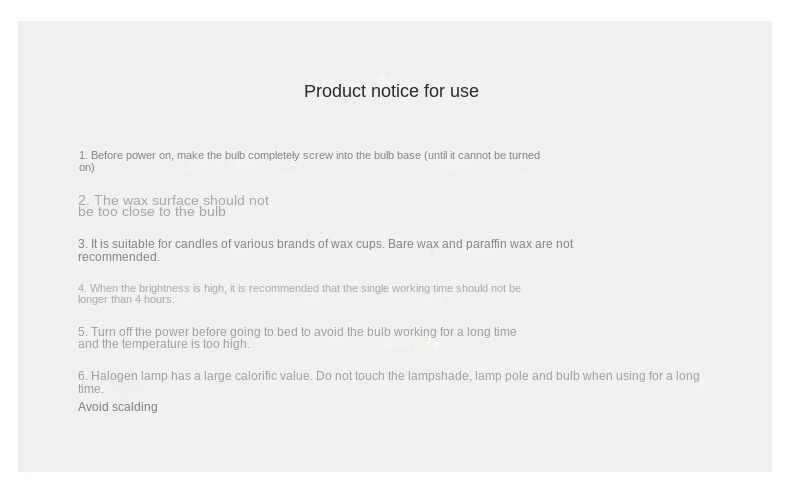Click notice 3 about candles and wax cups
790x480 pixels.
point(325,244)
